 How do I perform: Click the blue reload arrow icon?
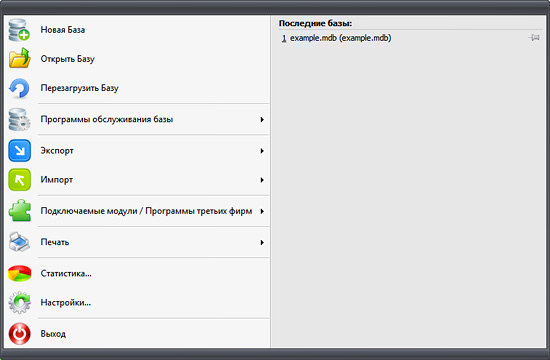coord(19,88)
